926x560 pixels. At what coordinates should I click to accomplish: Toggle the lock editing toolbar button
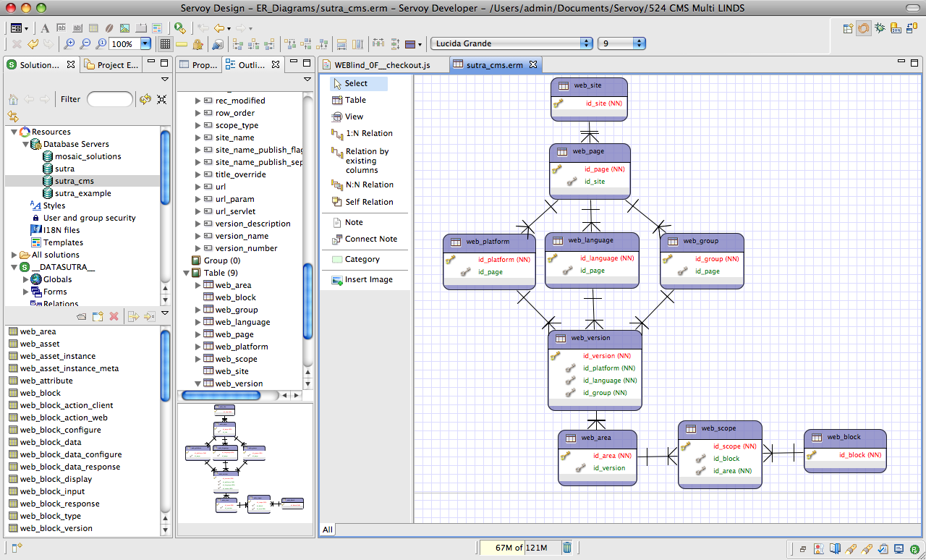[x=197, y=44]
